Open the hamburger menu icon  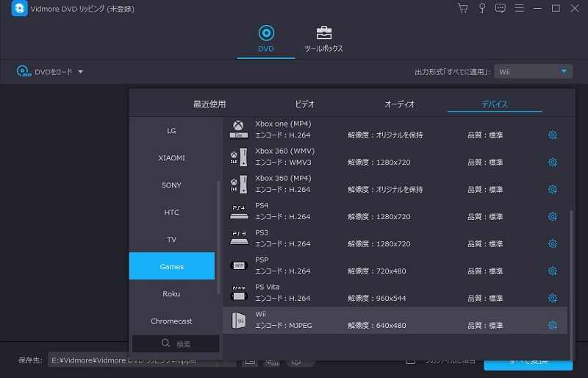tap(519, 8)
